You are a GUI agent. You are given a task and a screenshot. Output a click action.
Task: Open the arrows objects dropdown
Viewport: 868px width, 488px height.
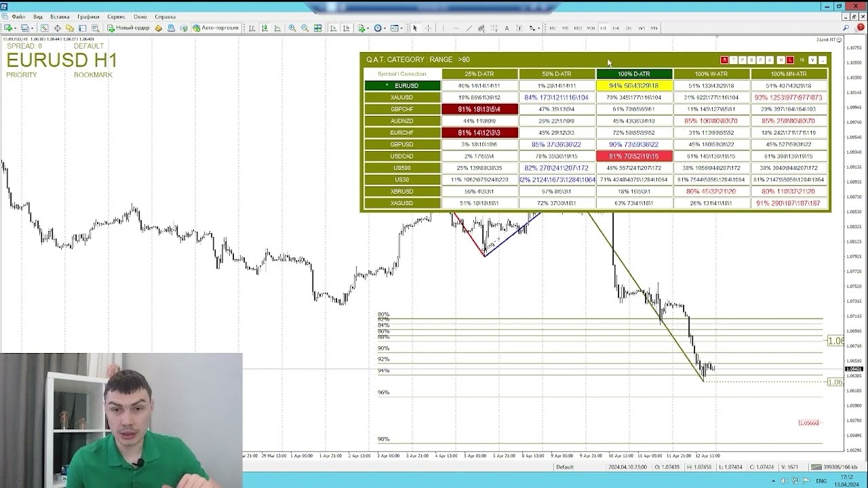pyautogui.click(x=538, y=28)
